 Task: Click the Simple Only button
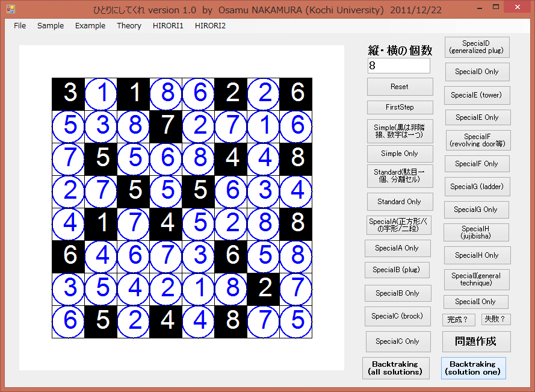(400, 154)
